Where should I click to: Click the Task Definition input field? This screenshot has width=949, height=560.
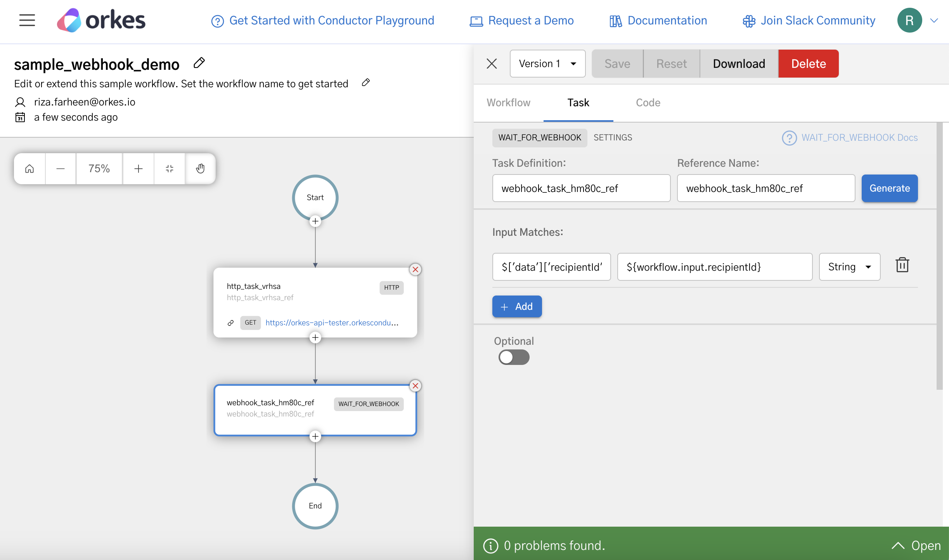(x=581, y=188)
